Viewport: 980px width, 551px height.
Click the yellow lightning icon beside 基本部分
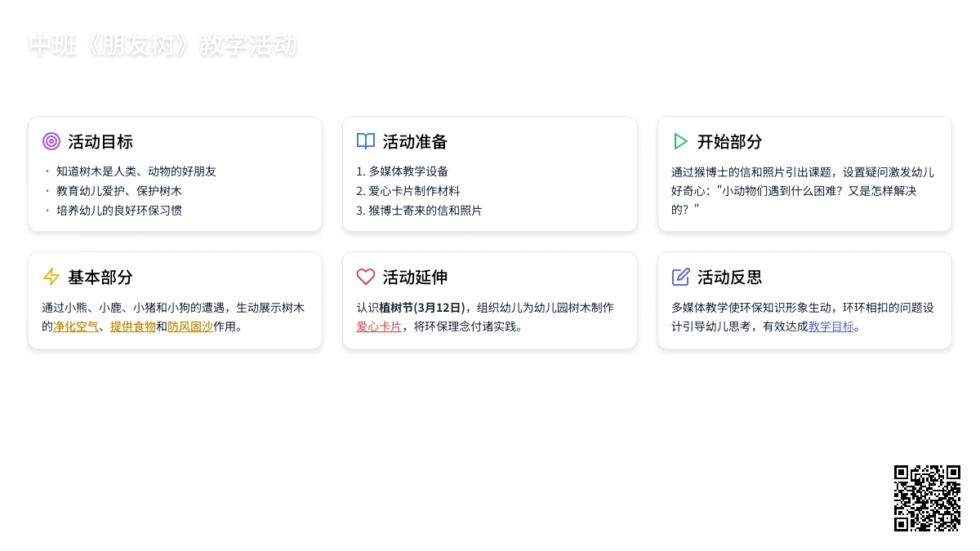point(51,277)
